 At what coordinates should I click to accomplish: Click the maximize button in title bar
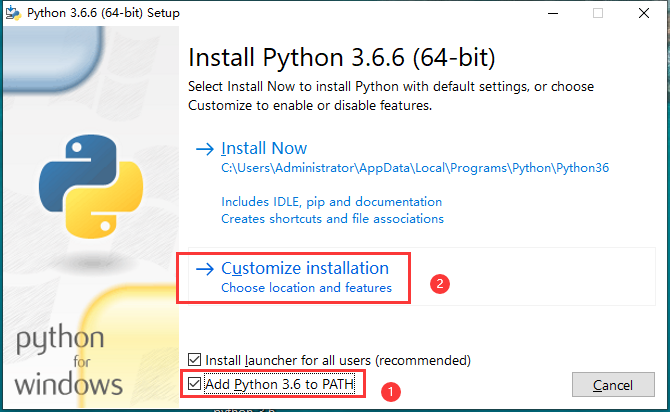[598, 13]
